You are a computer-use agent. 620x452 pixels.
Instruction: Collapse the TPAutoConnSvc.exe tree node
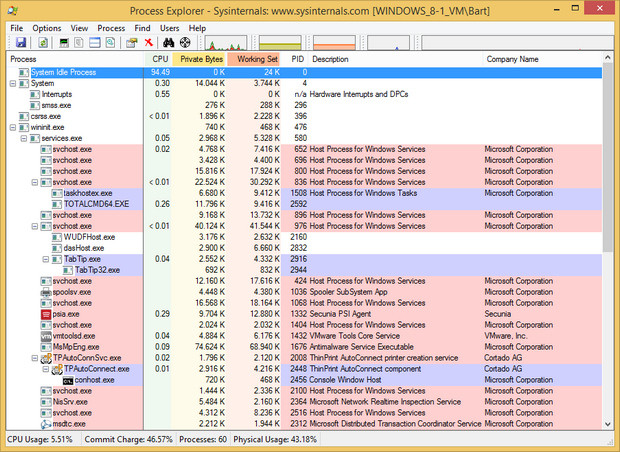click(35, 358)
